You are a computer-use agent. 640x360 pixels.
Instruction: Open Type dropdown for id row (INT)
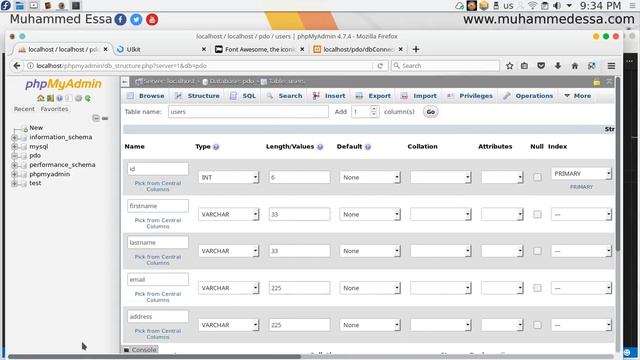pyautogui.click(x=229, y=178)
